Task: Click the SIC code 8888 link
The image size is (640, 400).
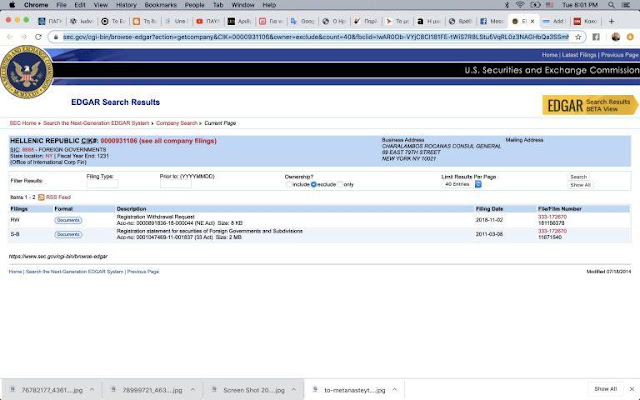Action: [28, 150]
